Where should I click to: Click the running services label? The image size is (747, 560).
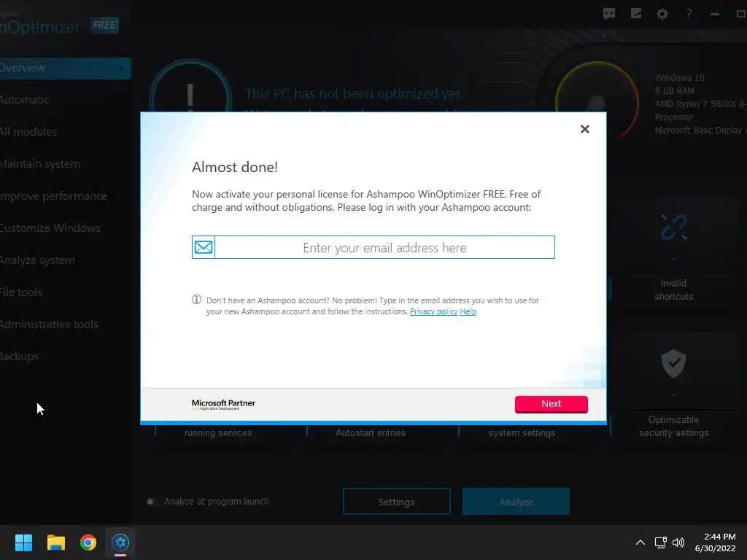click(218, 433)
